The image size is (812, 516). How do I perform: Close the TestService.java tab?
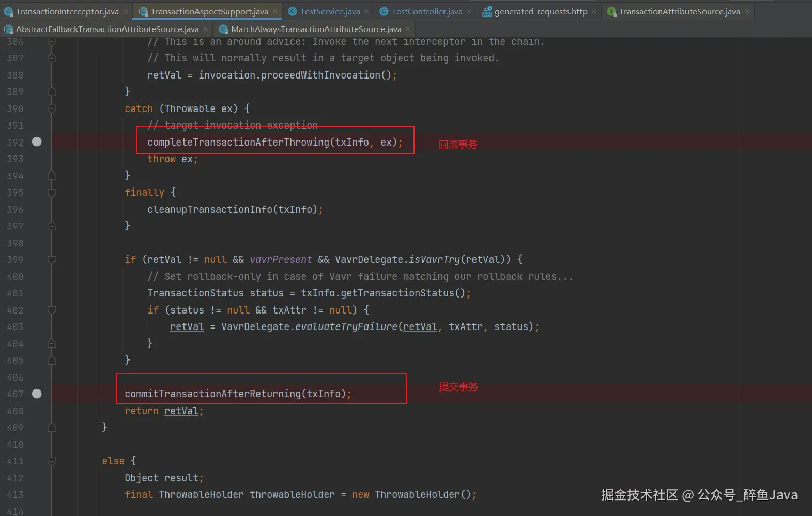pos(366,11)
